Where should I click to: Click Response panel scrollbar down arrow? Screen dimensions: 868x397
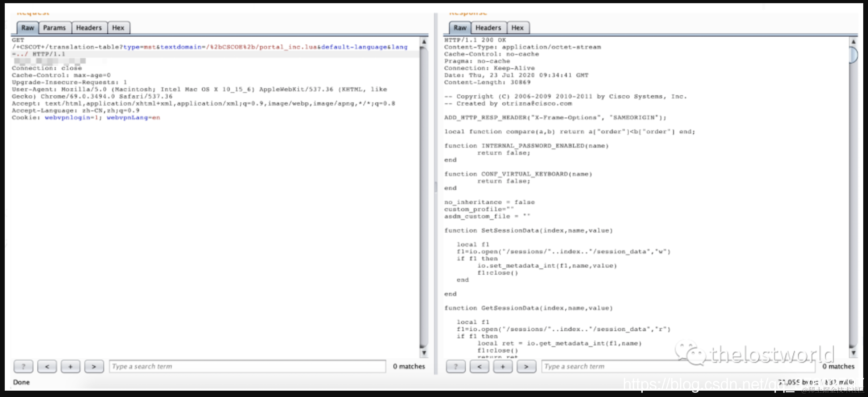[853, 353]
